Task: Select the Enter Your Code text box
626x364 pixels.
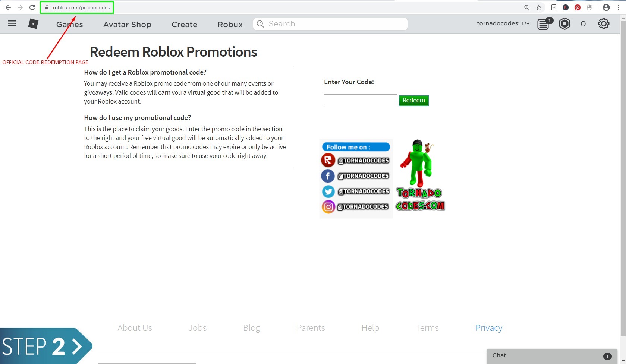Action: click(361, 101)
